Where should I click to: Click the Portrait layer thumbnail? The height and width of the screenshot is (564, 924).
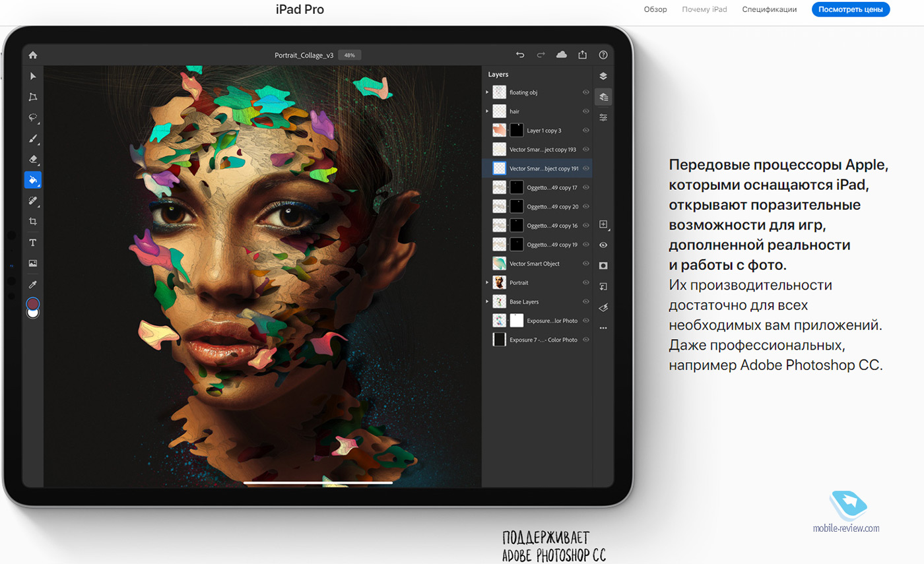point(500,282)
